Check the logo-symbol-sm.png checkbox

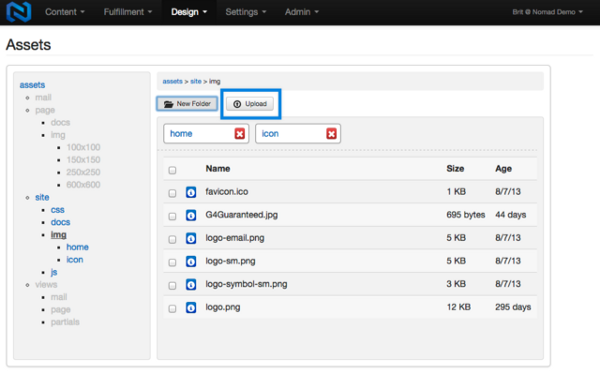click(172, 285)
